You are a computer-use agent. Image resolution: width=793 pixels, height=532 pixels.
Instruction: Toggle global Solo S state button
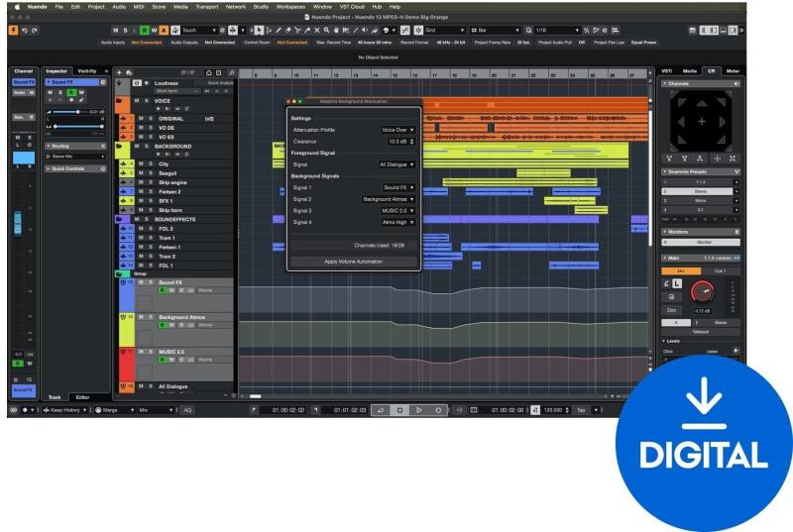(x=126, y=31)
